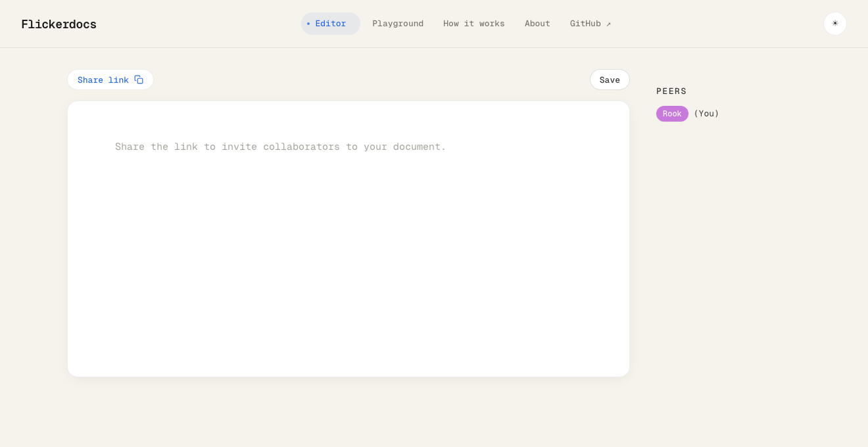868x447 pixels.
Task: Open the How it works page
Action: point(474,24)
